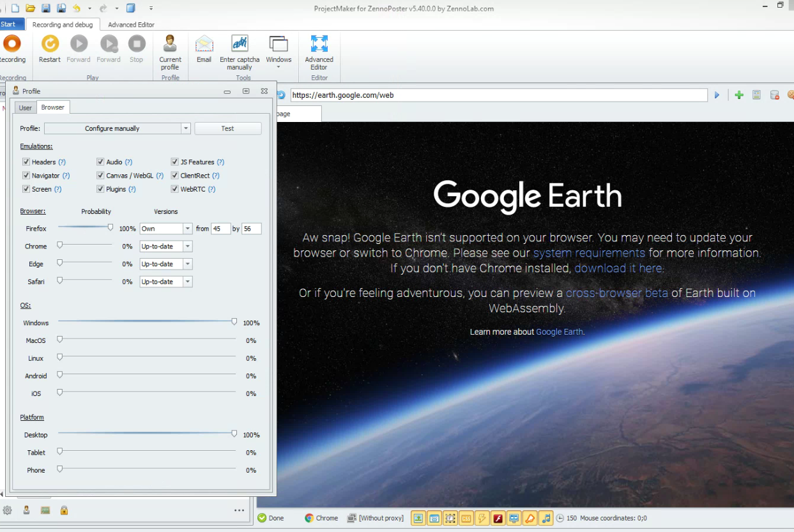Click the Restart icon in the ribbon
This screenshot has width=794, height=532.
[x=49, y=44]
